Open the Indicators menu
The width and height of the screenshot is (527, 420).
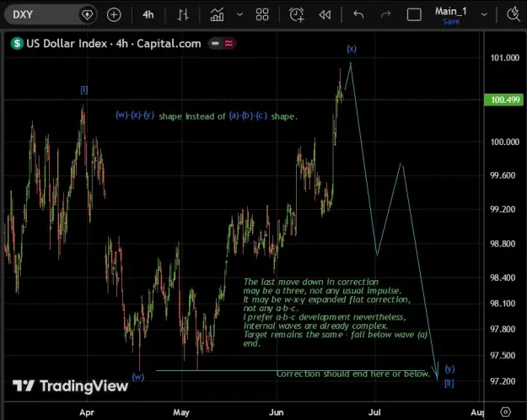click(x=217, y=15)
